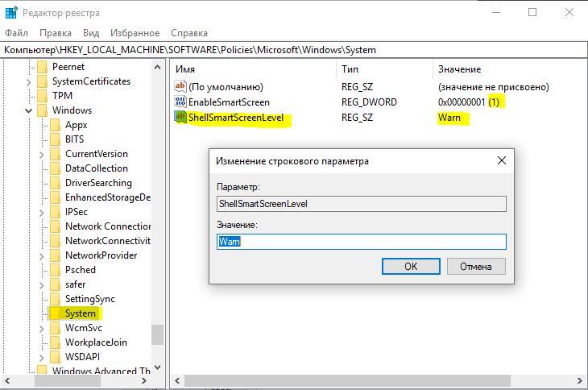
Task: Click the 0x00000001 (1) data cell
Action: (468, 102)
